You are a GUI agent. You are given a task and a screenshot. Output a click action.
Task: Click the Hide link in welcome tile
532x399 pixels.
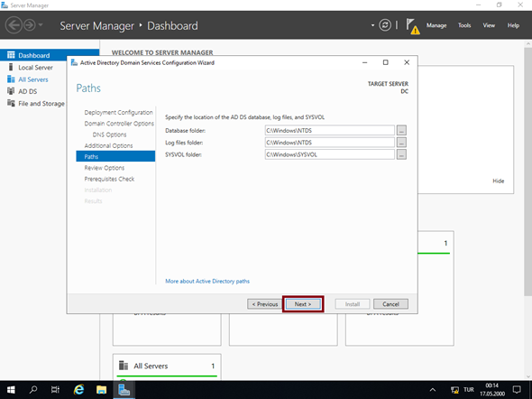pos(498,181)
